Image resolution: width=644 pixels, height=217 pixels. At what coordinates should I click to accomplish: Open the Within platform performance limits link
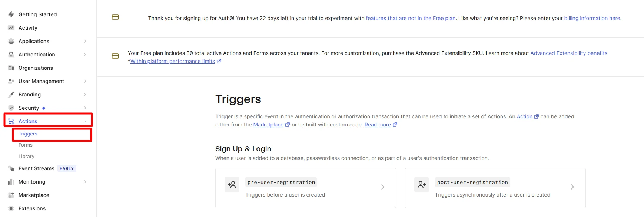pos(172,61)
